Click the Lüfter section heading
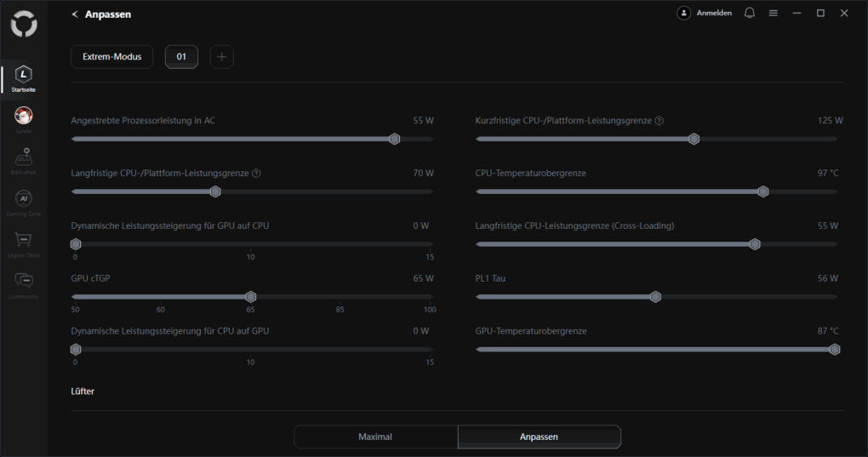This screenshot has height=457, width=868. click(83, 391)
